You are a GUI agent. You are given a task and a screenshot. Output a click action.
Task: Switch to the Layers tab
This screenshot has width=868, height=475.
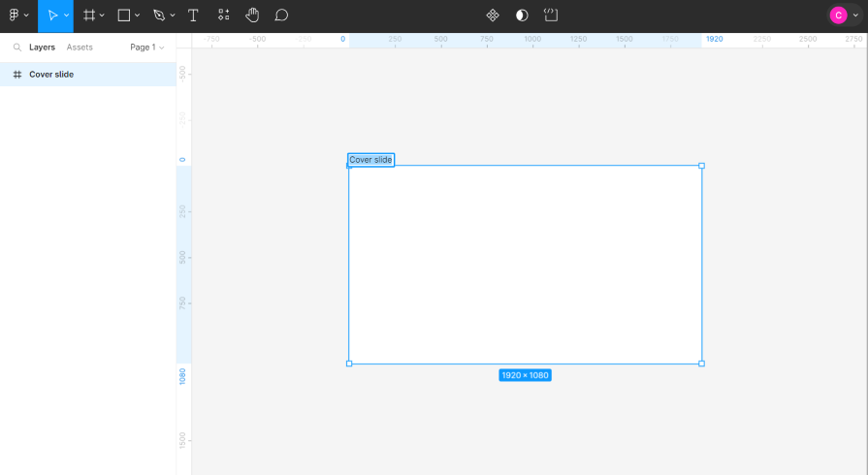pos(42,47)
